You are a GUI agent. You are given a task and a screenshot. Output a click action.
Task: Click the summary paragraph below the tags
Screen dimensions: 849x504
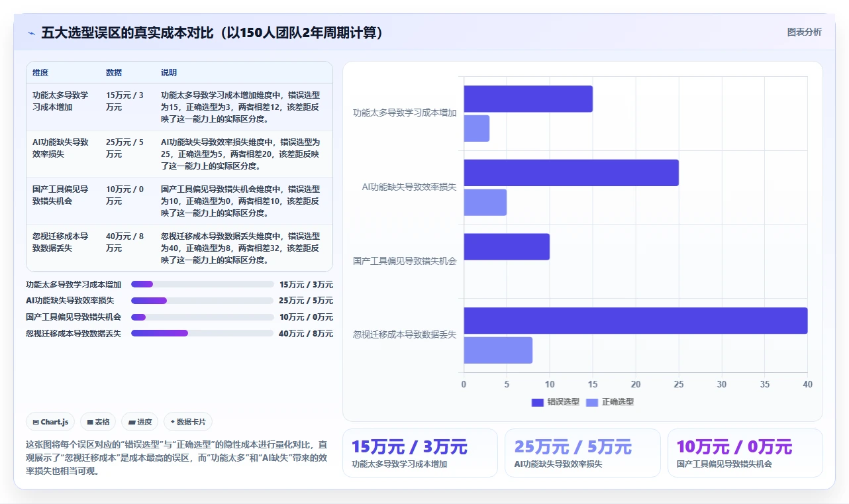click(176, 458)
